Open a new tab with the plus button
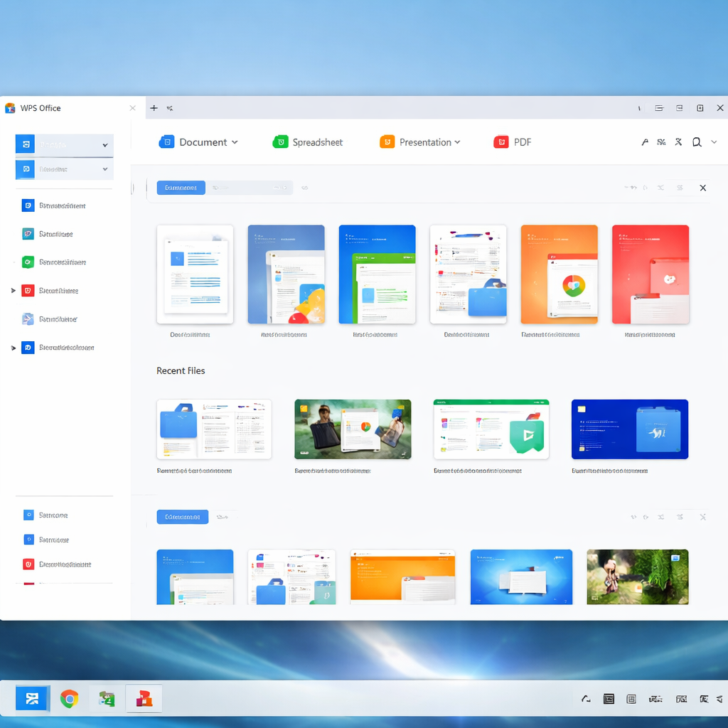This screenshot has width=728, height=728. pos(154,108)
